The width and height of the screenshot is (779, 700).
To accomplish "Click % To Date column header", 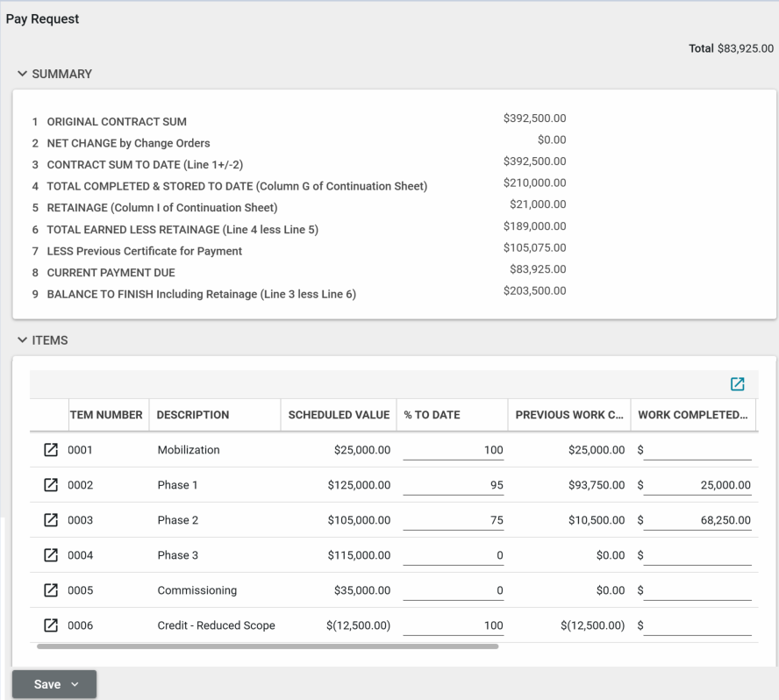I will point(432,415).
